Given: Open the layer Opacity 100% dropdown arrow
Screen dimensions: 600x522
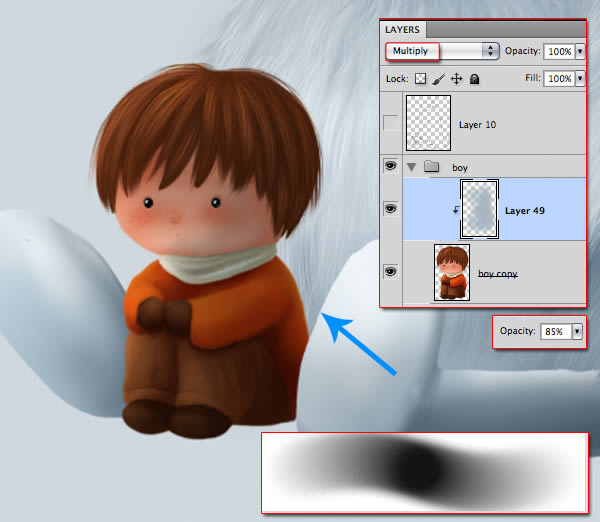Looking at the screenshot, I should 580,51.
